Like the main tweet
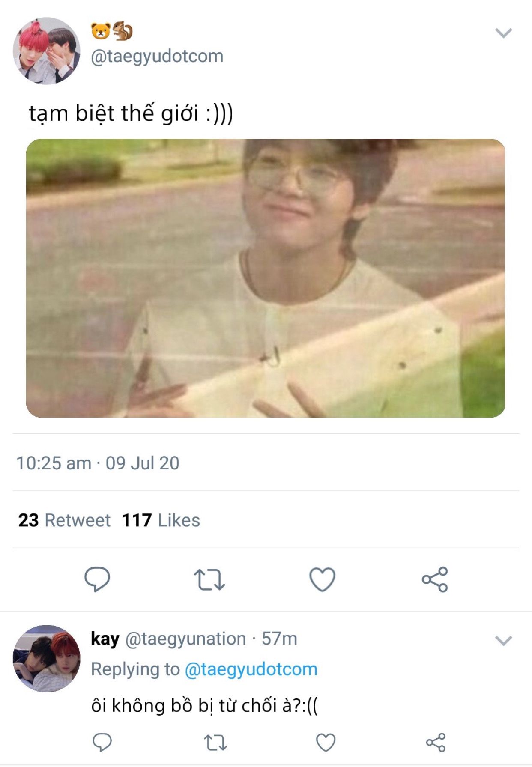The image size is (532, 767). point(322,579)
